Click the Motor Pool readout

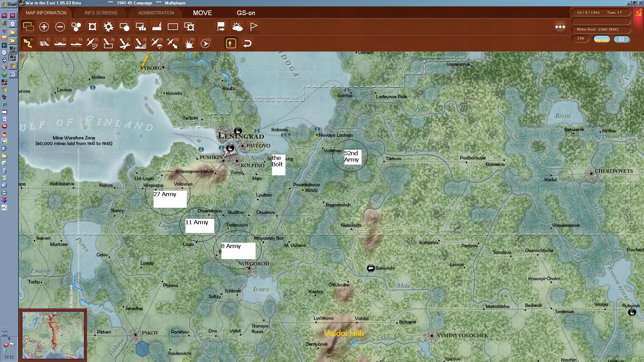tap(601, 29)
